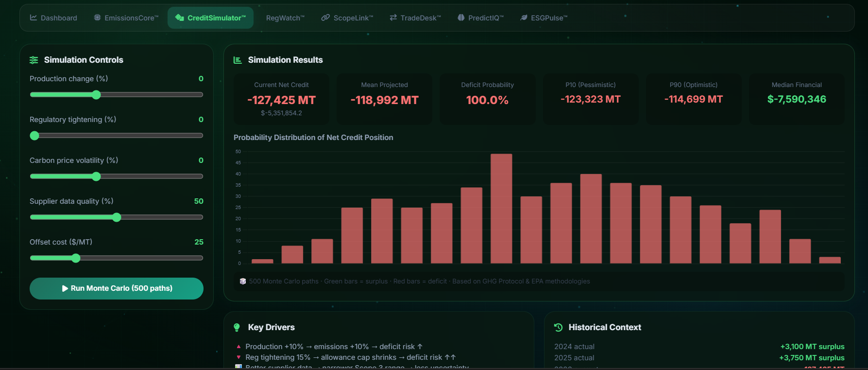Go to the RegWatch tab

pos(285,18)
